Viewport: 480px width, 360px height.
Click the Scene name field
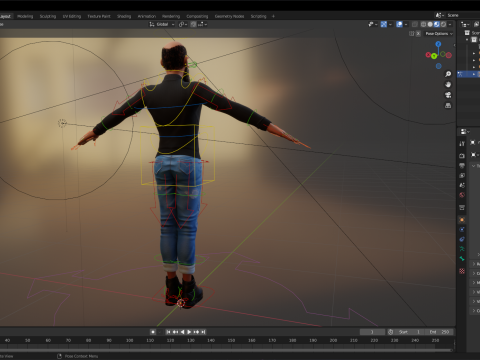463,15
